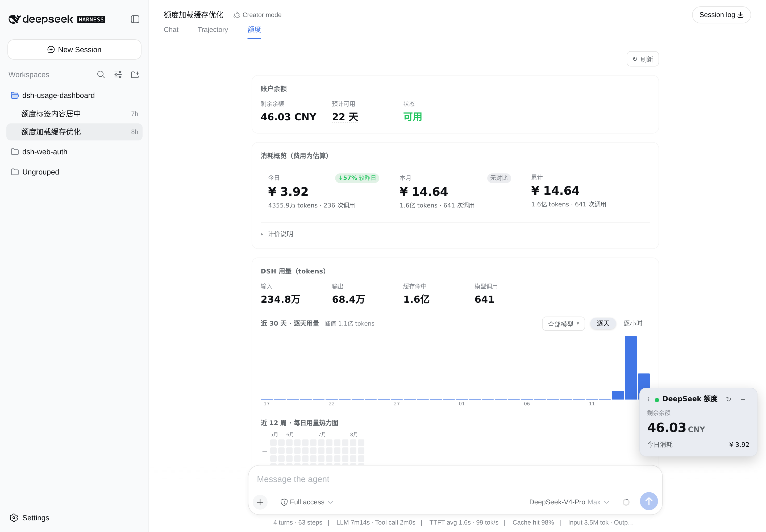The image size is (766, 532).
Task: Switch to the Chat tab
Action: 171,30
